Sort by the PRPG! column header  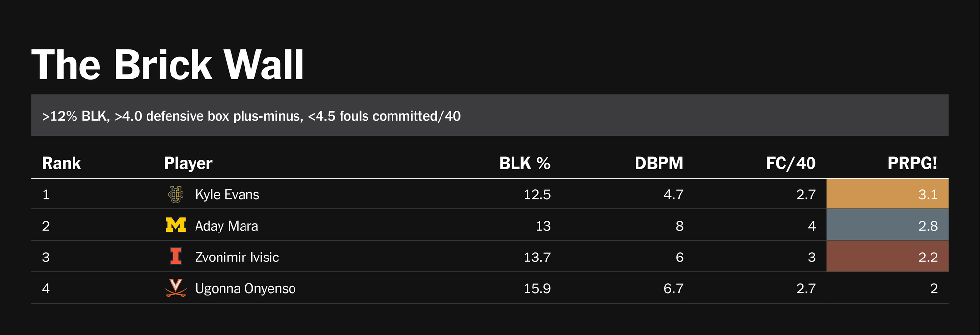(x=912, y=163)
